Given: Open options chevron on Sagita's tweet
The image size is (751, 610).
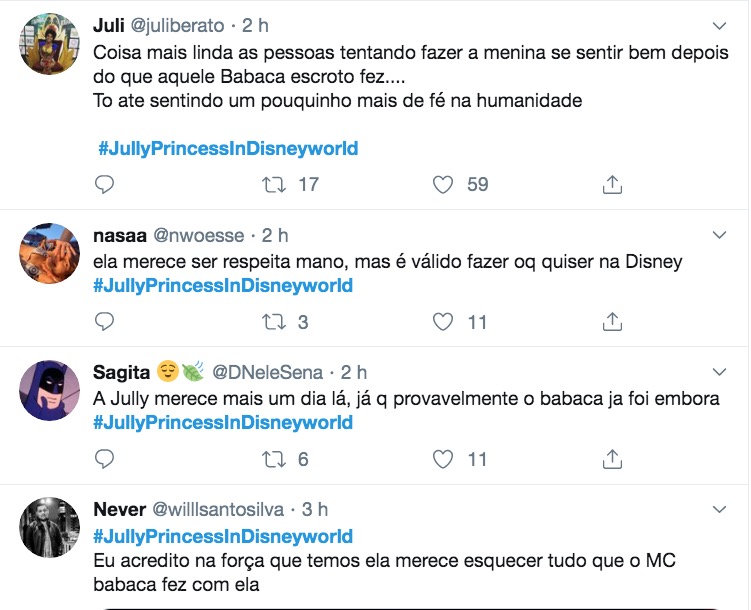Looking at the screenshot, I should tap(719, 373).
